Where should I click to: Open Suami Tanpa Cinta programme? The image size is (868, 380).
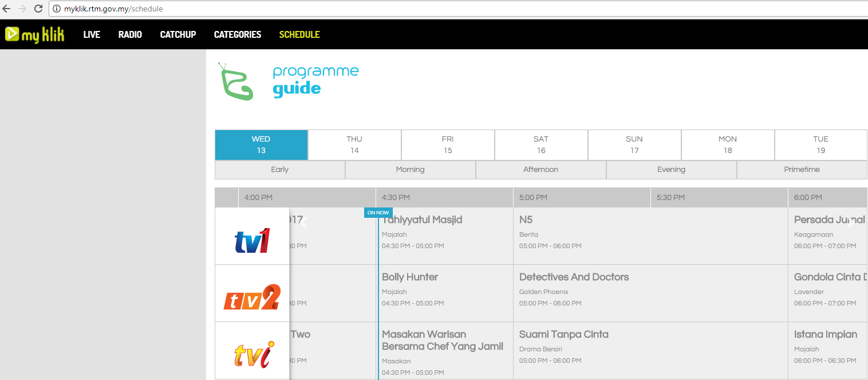(x=650, y=351)
